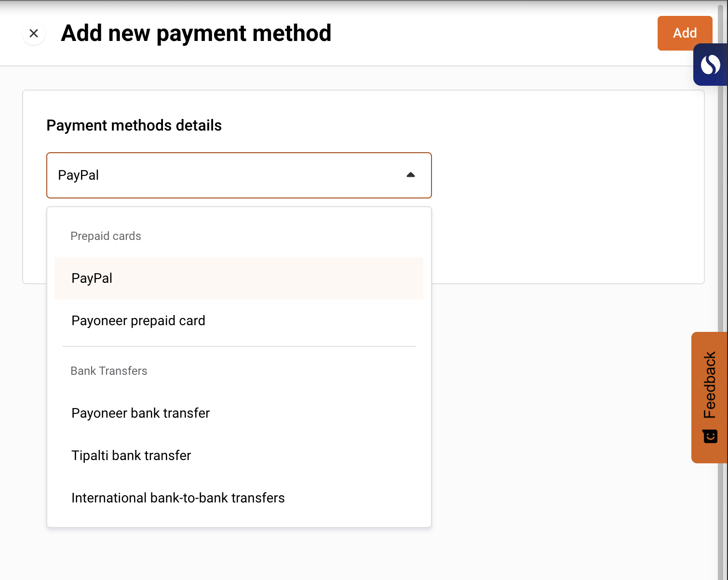Collapse the dropdown using the caret arrow
This screenshot has width=728, height=580.
411,175
